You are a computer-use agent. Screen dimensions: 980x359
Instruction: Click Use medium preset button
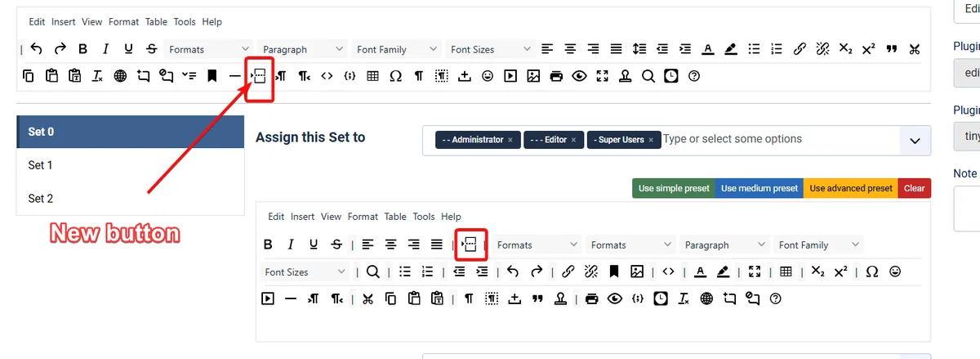[759, 188]
